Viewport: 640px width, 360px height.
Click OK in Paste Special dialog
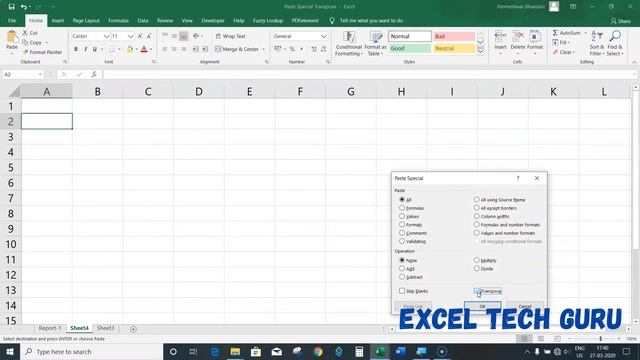click(x=482, y=306)
